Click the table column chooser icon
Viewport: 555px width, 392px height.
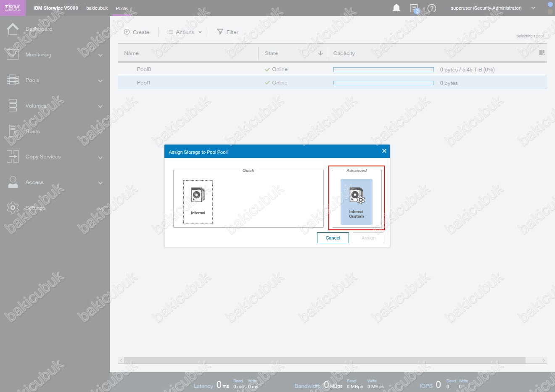(542, 53)
